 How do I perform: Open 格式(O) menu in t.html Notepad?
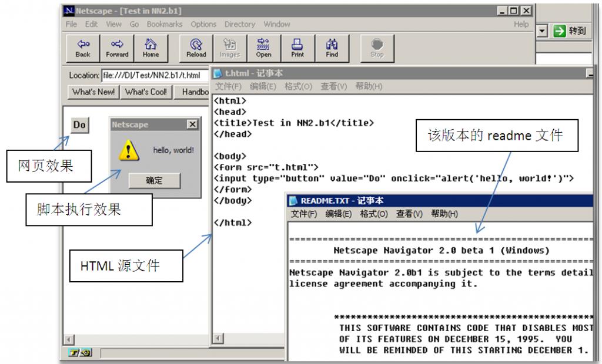(298, 86)
